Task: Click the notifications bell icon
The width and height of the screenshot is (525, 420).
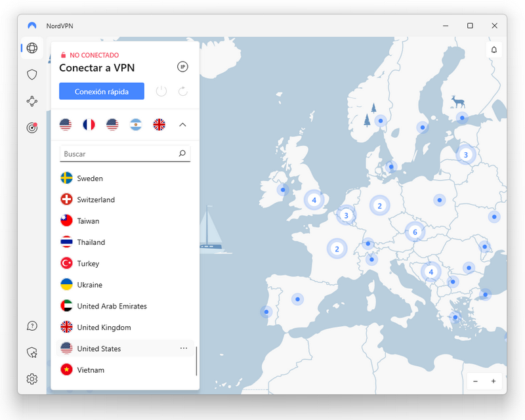Action: tap(494, 50)
